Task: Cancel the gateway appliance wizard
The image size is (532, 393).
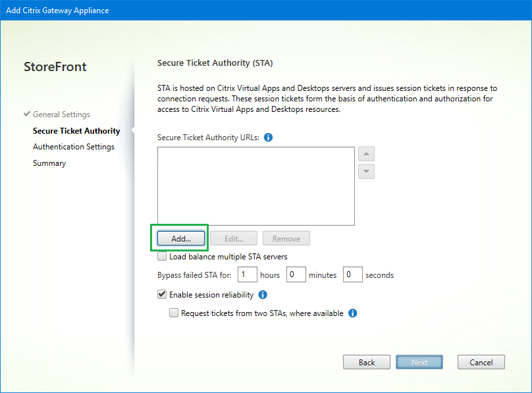Action: pyautogui.click(x=481, y=362)
